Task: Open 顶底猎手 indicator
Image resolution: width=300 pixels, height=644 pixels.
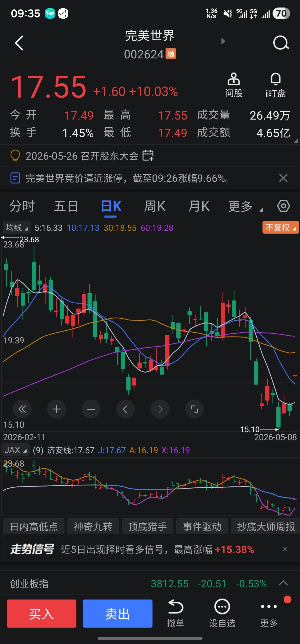Action: (147, 526)
